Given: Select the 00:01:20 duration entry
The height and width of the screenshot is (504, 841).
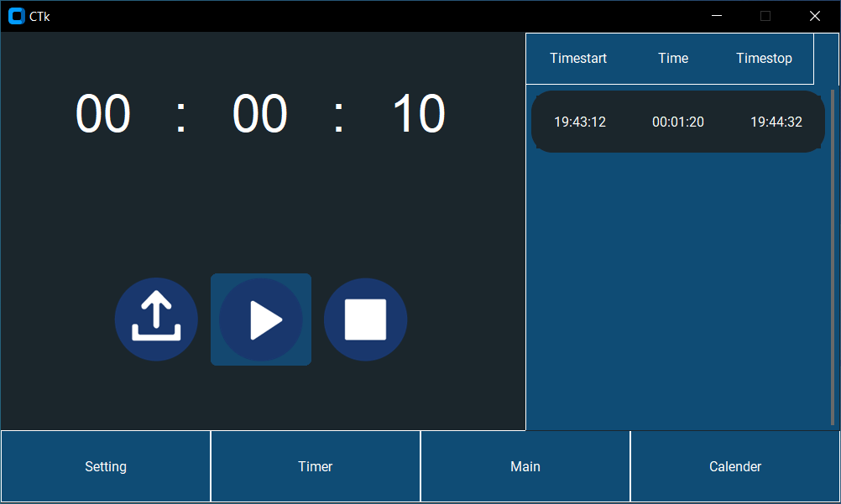Looking at the screenshot, I should [x=678, y=122].
